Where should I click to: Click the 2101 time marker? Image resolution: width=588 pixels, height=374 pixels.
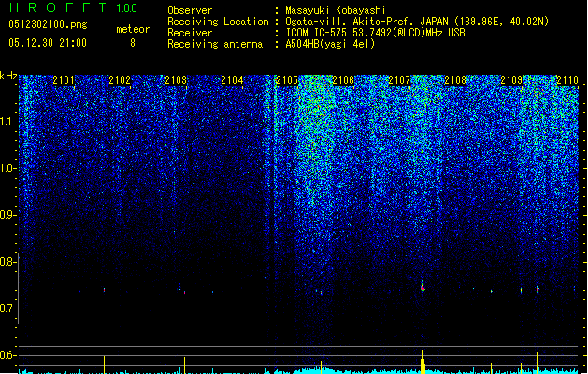[64, 80]
